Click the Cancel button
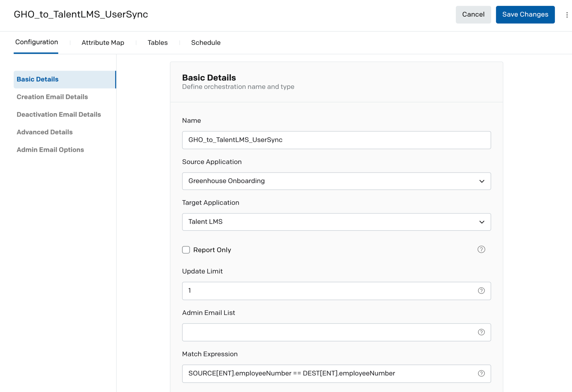The width and height of the screenshot is (572, 392). [x=473, y=15]
